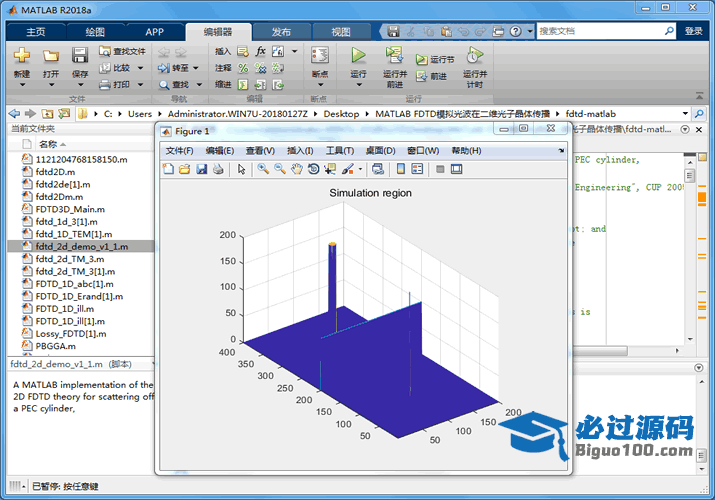The width and height of the screenshot is (715, 500).
Task: Click the editor horizontal scrollbar
Action: pos(601,351)
